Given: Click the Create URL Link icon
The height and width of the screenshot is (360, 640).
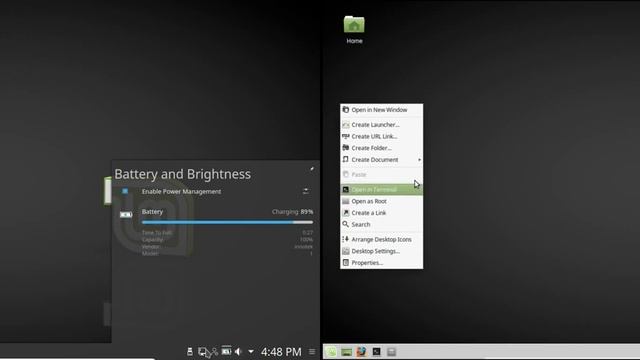Looking at the screenshot, I should point(346,136).
